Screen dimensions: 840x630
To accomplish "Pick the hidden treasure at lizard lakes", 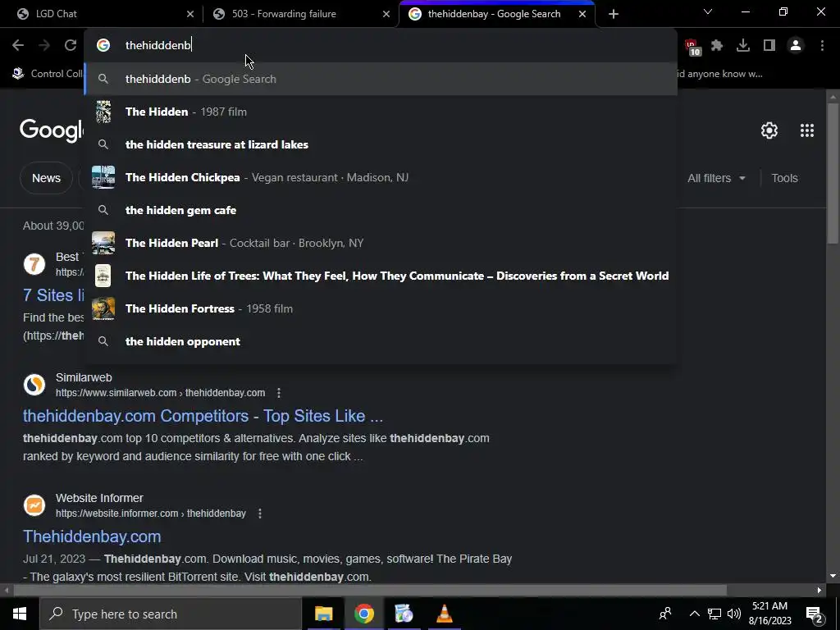I will [x=381, y=144].
